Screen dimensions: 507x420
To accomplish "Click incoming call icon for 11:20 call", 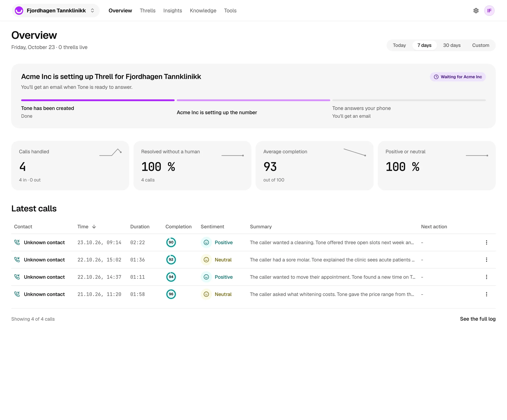I will click(x=17, y=294).
